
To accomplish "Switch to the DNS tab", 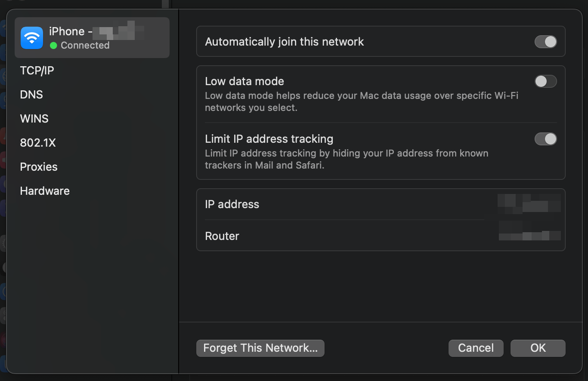I will tap(31, 95).
